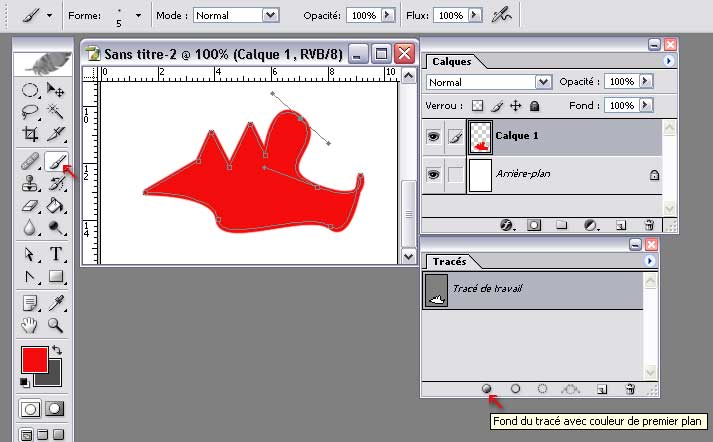Add layer style in Calques panel
Screen dimensions: 713x442
(507, 225)
